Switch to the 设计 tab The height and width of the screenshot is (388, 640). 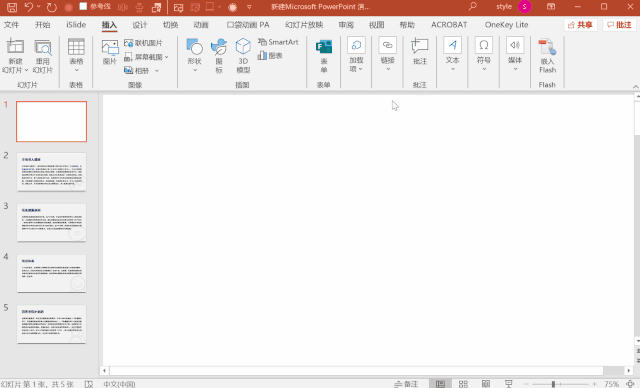pos(140,25)
